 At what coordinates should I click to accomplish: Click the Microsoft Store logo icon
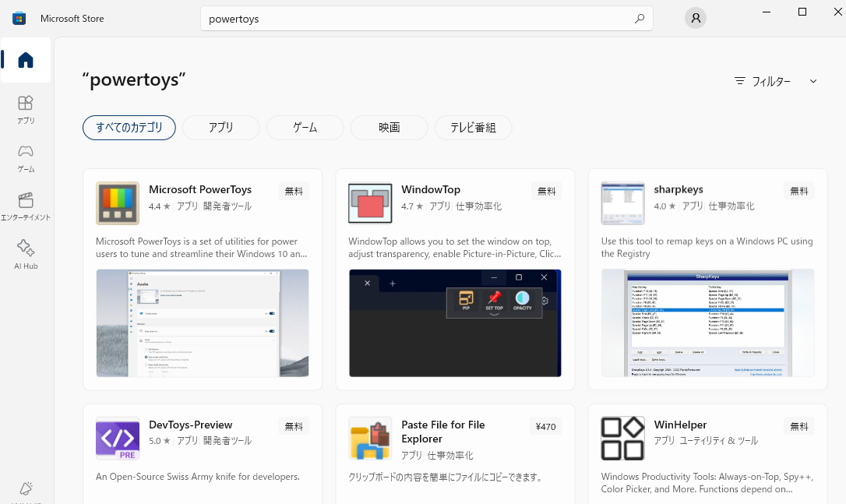[x=19, y=17]
